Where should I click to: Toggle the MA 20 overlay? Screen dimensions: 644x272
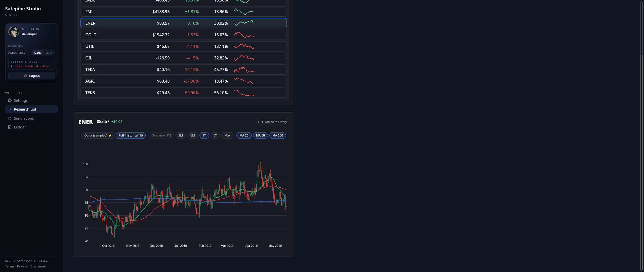(244, 135)
